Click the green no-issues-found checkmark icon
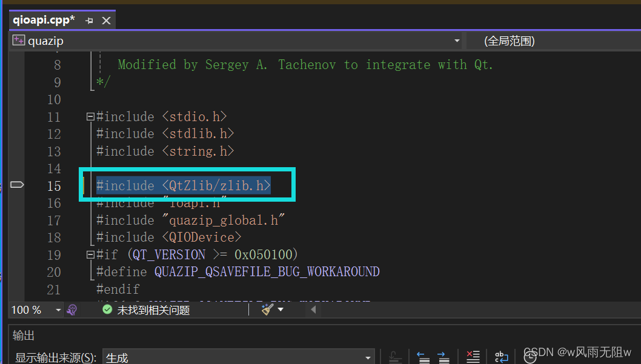This screenshot has height=364, width=641. 107,309
